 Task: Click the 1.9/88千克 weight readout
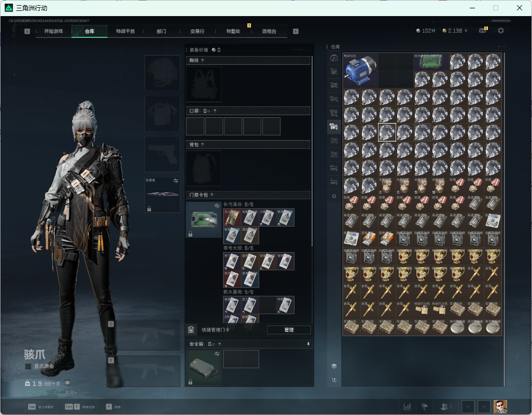[x=43, y=383]
